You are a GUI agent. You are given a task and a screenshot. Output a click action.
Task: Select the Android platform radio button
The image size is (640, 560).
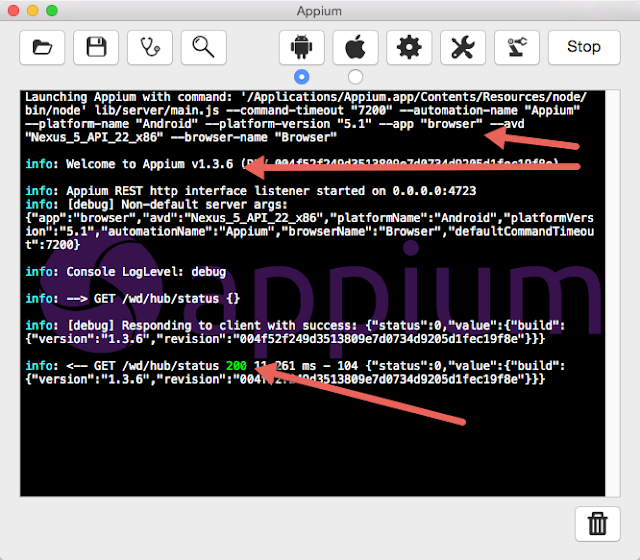tap(302, 77)
